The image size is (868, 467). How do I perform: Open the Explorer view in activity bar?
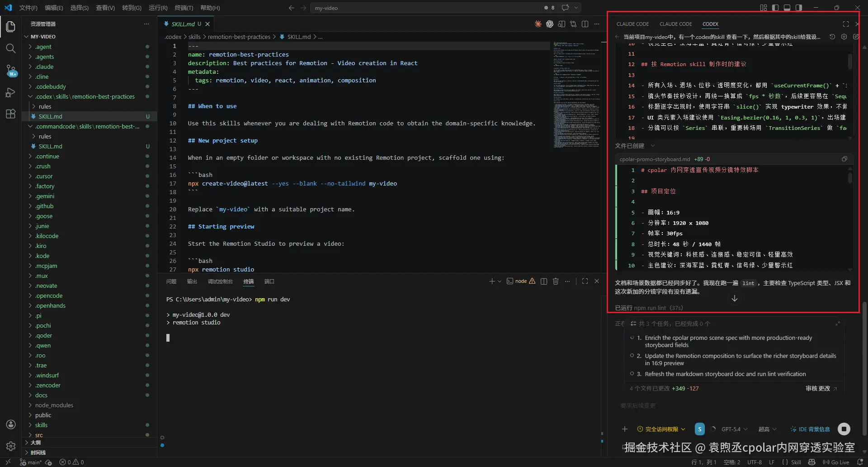[x=11, y=27]
